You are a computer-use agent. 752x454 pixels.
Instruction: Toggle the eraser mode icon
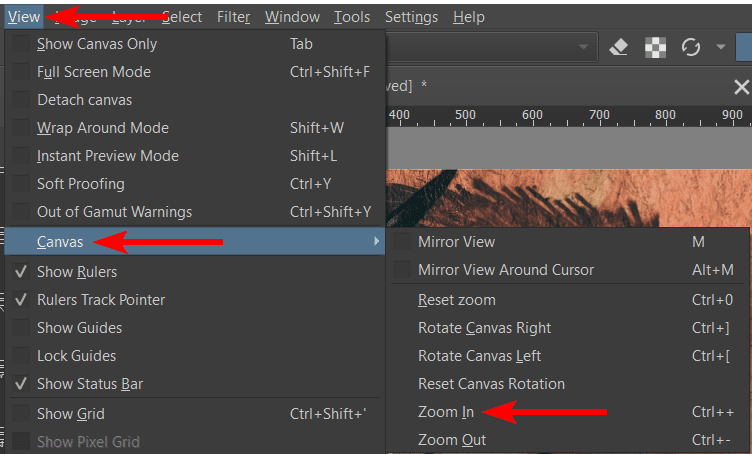618,47
